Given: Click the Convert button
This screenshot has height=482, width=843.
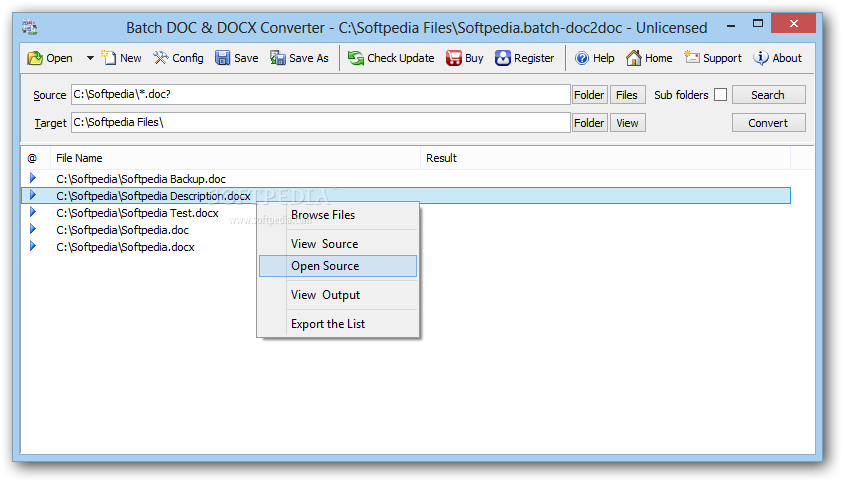Looking at the screenshot, I should pyautogui.click(x=768, y=123).
